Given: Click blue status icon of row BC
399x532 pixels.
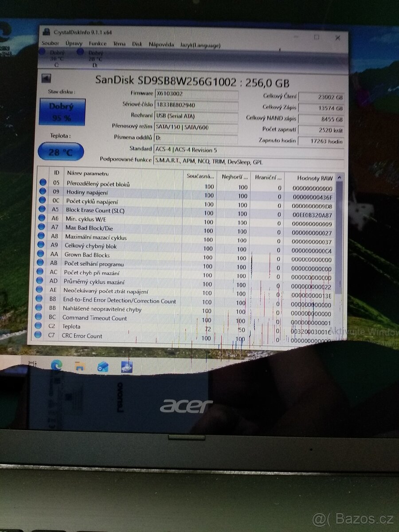Looking at the screenshot, I should 39,317.
